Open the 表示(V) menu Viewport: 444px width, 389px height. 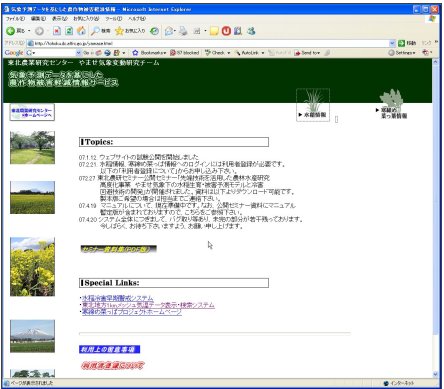[60, 19]
